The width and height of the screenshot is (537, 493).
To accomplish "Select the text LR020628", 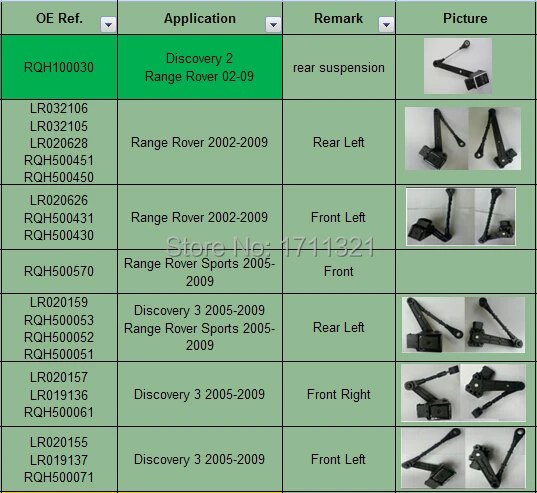I will coord(59,143).
